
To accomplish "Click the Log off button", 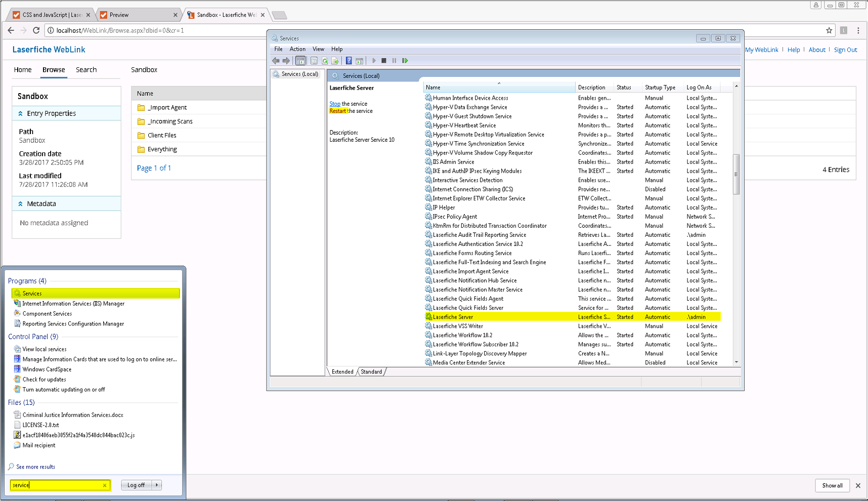I will click(136, 485).
